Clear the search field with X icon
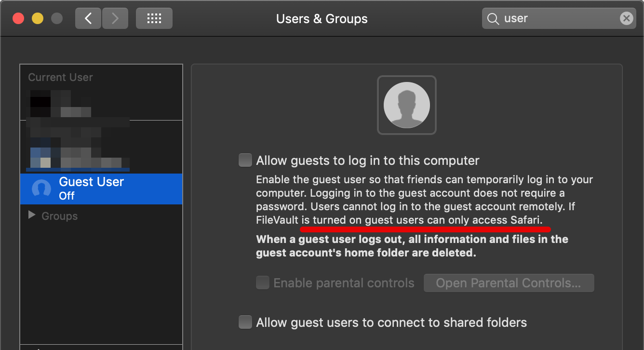 626,19
